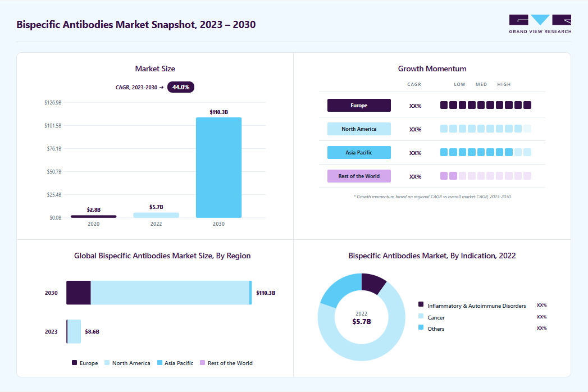Viewport: 588px width, 392px height.
Task: Click the Asia Pacific region button
Action: click(x=359, y=153)
